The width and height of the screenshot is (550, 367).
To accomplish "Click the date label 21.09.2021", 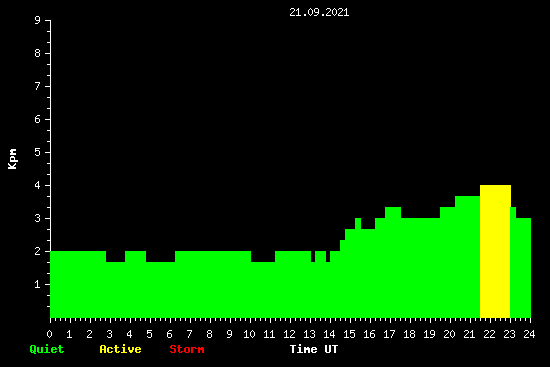I will [319, 12].
